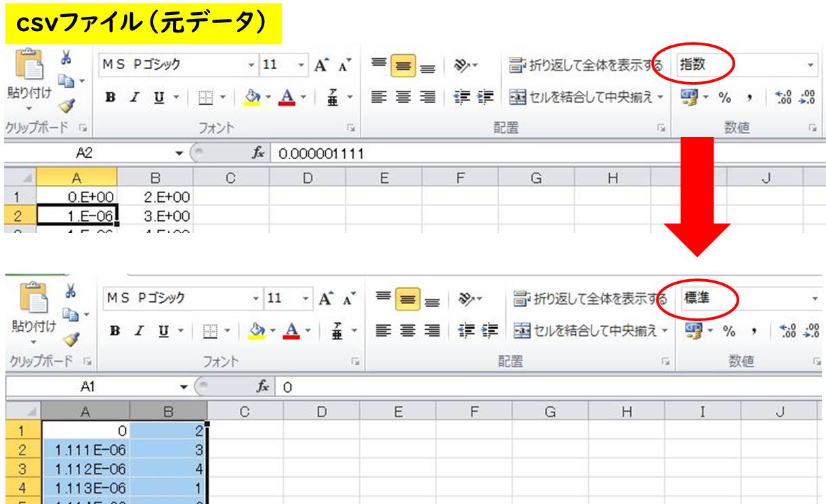
Task: Click decrease decimal icon in upper ribbon
Action: tap(806, 97)
